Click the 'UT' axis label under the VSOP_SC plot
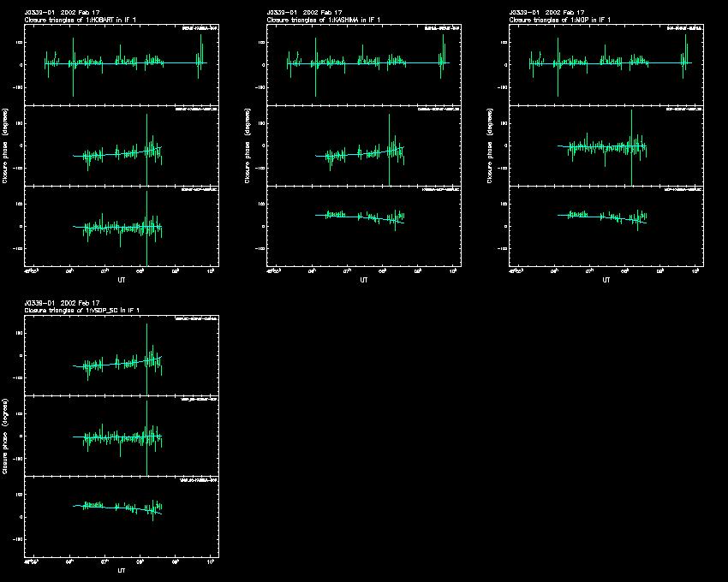Viewport: 728px width, 582px height. coord(121,570)
